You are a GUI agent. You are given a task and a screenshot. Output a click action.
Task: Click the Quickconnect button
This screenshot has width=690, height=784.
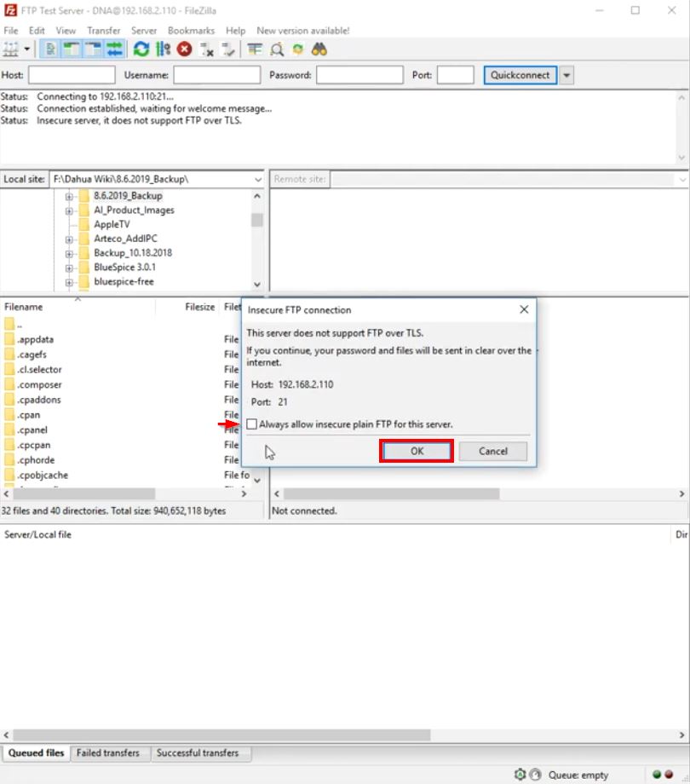point(520,75)
